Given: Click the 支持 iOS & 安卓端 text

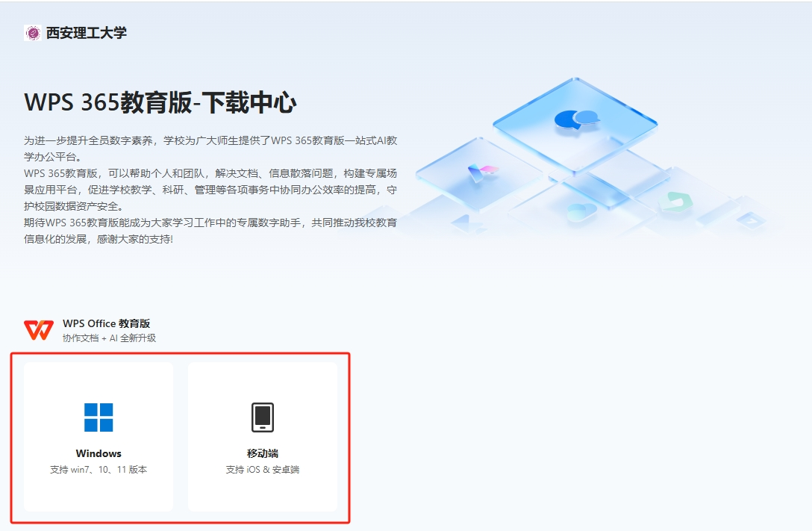Looking at the screenshot, I should 263,469.
